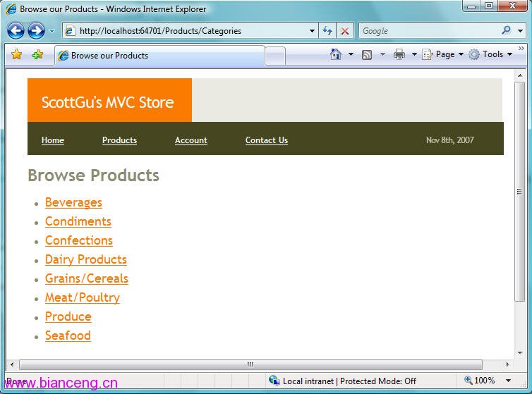
Task: Click the Back navigation arrow button
Action: pos(16,31)
